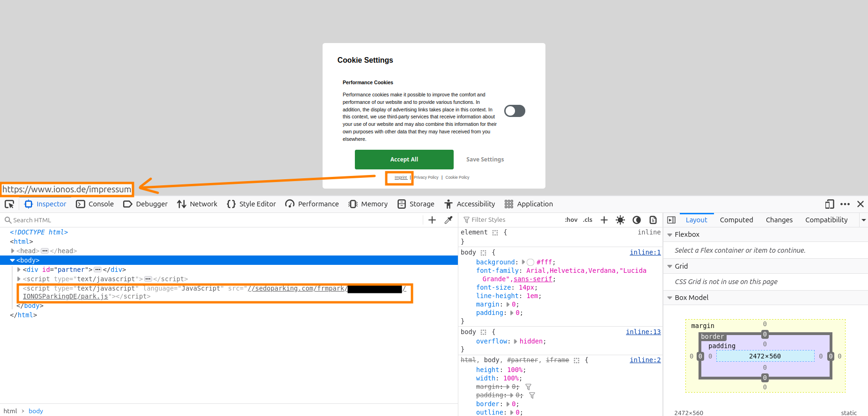This screenshot has width=868, height=416.
Task: Click the add new node plus icon
Action: pyautogui.click(x=432, y=220)
